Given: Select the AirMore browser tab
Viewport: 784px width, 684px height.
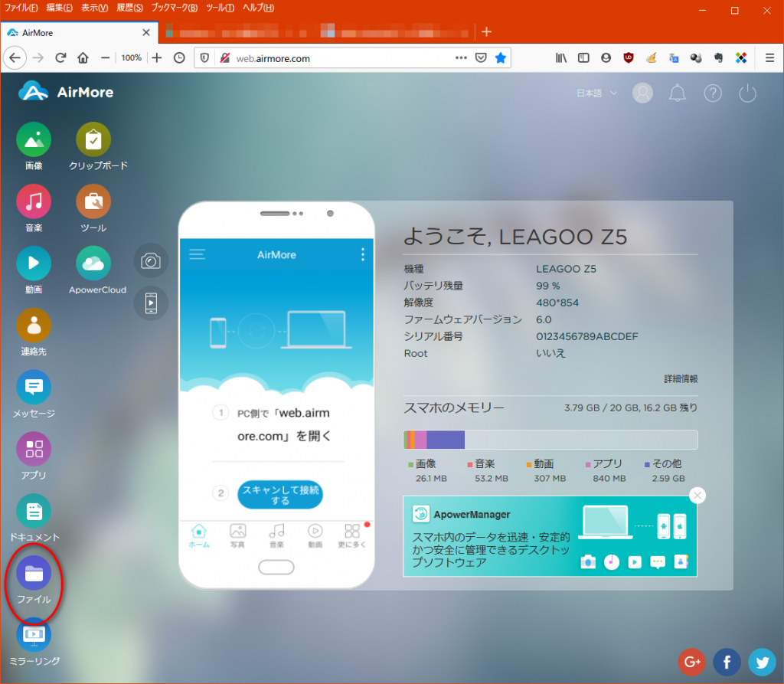Looking at the screenshot, I should [x=77, y=31].
